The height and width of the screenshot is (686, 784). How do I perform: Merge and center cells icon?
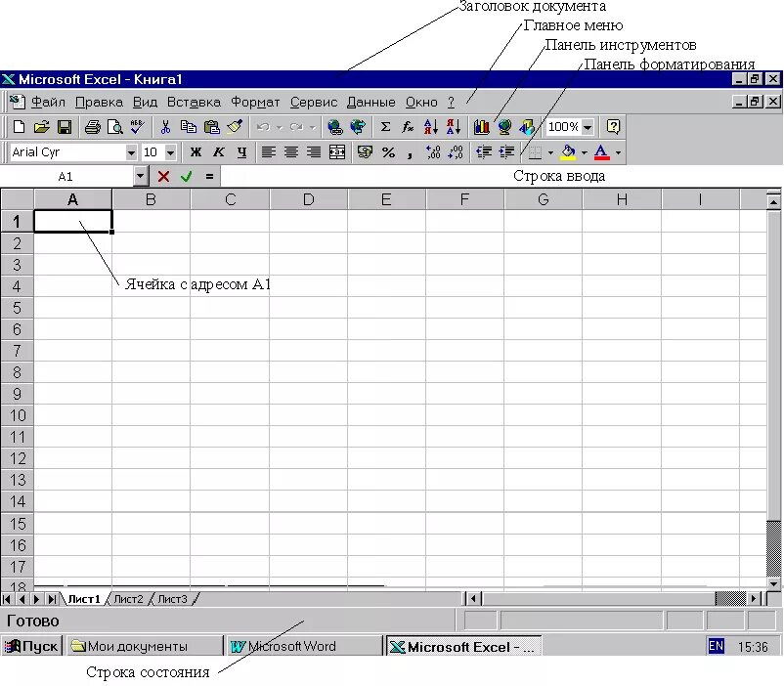[x=337, y=152]
